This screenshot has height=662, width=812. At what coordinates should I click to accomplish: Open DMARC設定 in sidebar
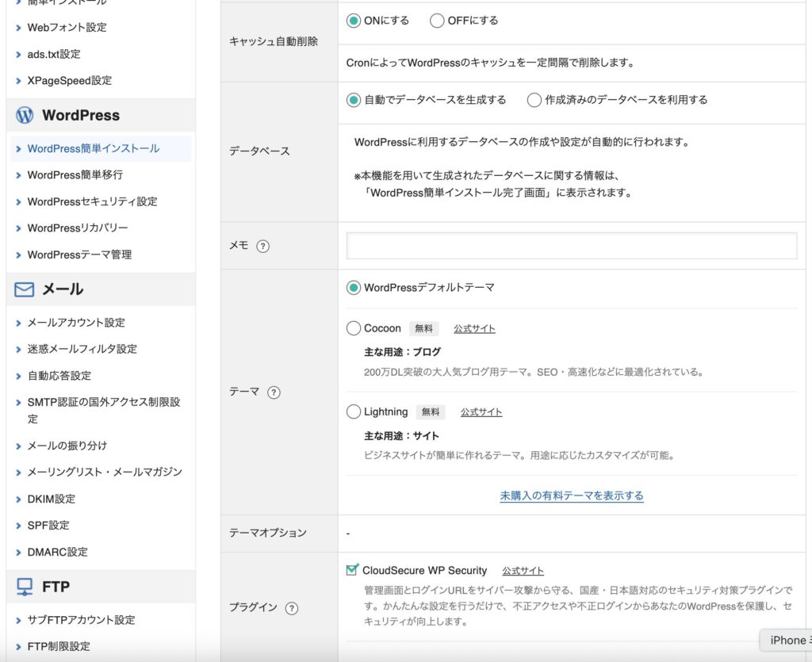coord(57,553)
